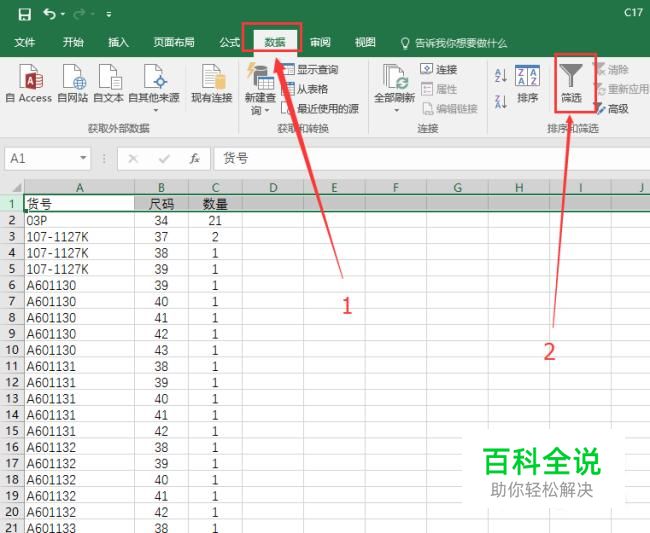Screen dimensions: 650x533
Task: Expand the 全部刷新 dropdown arrow
Action: [396, 111]
